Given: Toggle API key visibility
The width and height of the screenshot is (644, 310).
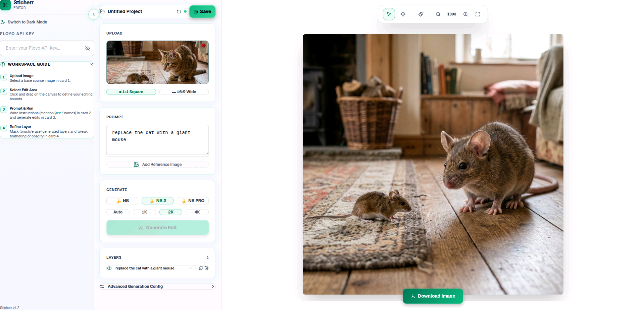Looking at the screenshot, I should [88, 48].
